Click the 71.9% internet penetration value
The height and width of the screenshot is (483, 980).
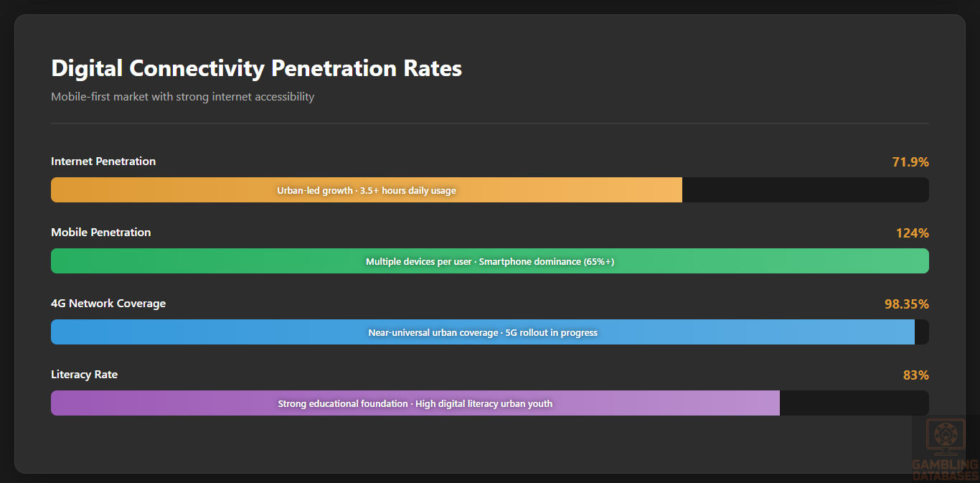click(x=910, y=162)
